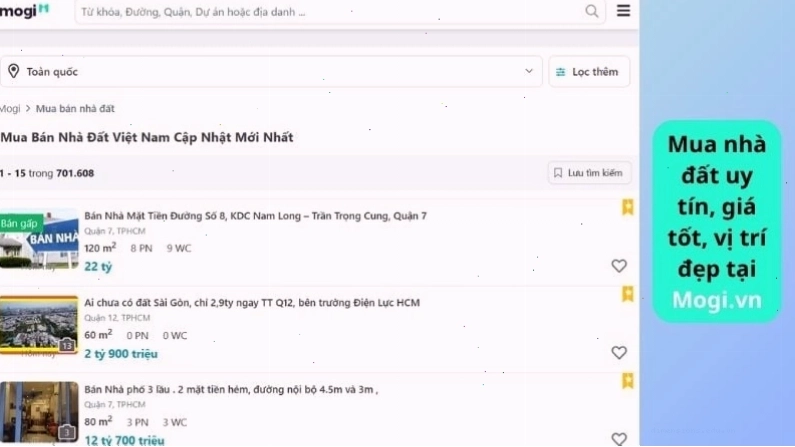Click the Toàn quốc dropdown chevron arrow

tap(529, 71)
